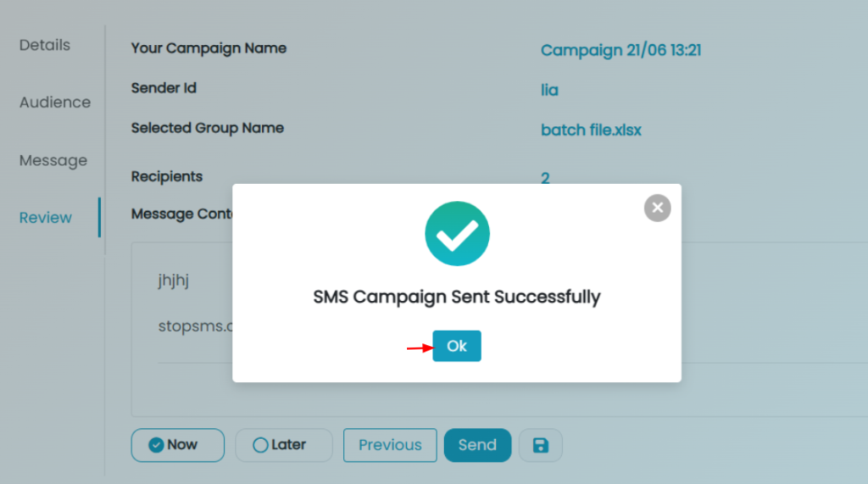Click the Ok button in success dialog
Viewport: 868px width, 484px height.
pos(457,346)
